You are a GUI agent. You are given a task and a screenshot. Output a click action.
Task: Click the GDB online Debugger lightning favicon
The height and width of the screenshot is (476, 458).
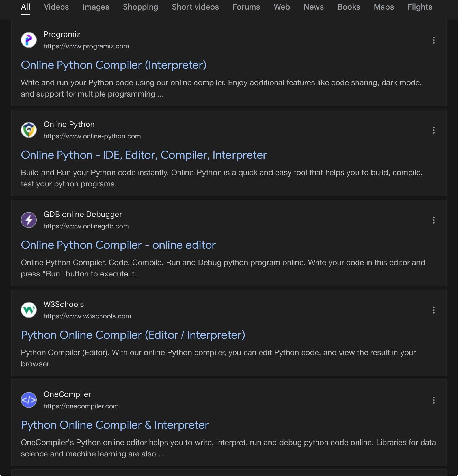[x=29, y=220]
